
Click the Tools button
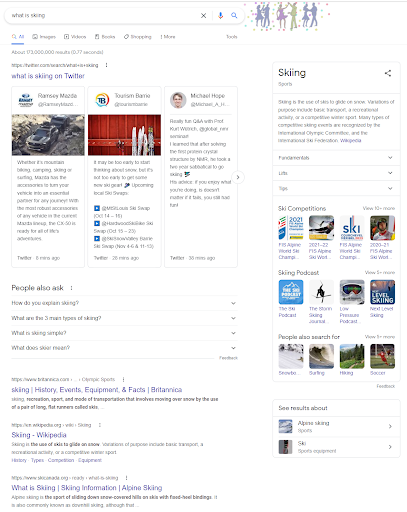(x=232, y=37)
